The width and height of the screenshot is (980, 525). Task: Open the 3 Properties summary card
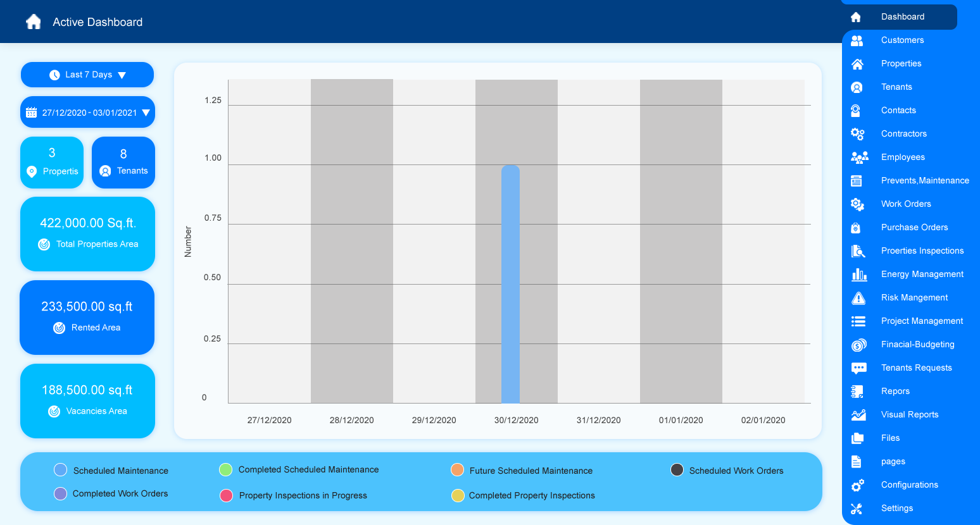click(x=52, y=163)
